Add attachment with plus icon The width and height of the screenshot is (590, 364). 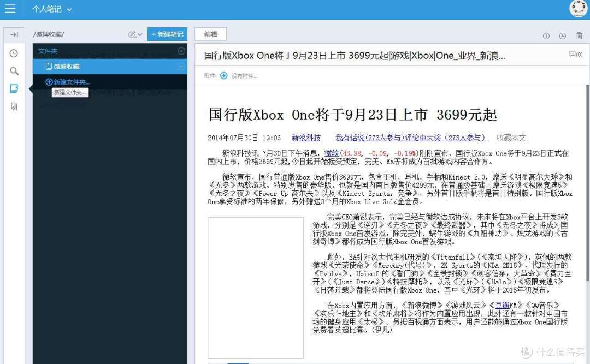tap(224, 75)
